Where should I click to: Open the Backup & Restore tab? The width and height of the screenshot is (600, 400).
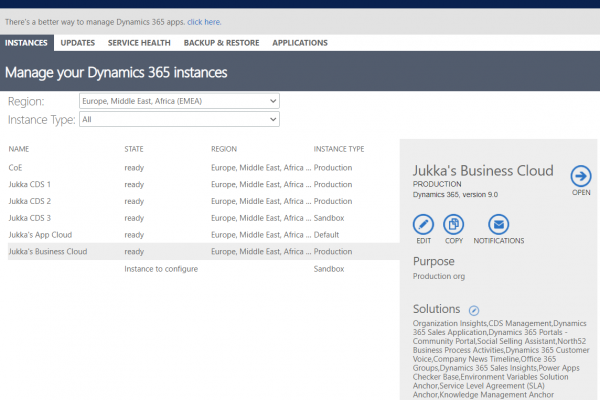coord(222,43)
